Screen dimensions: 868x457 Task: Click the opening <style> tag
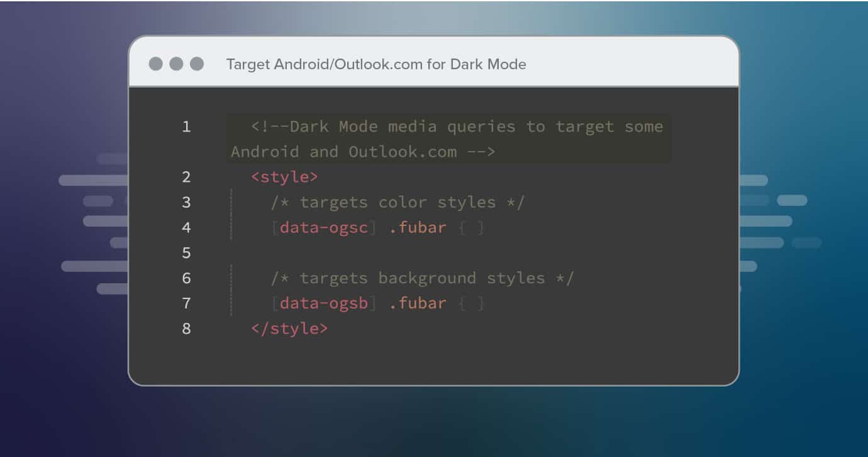[x=284, y=177]
